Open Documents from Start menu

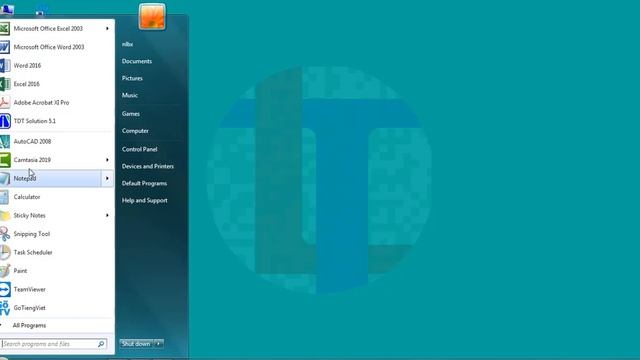point(137,61)
